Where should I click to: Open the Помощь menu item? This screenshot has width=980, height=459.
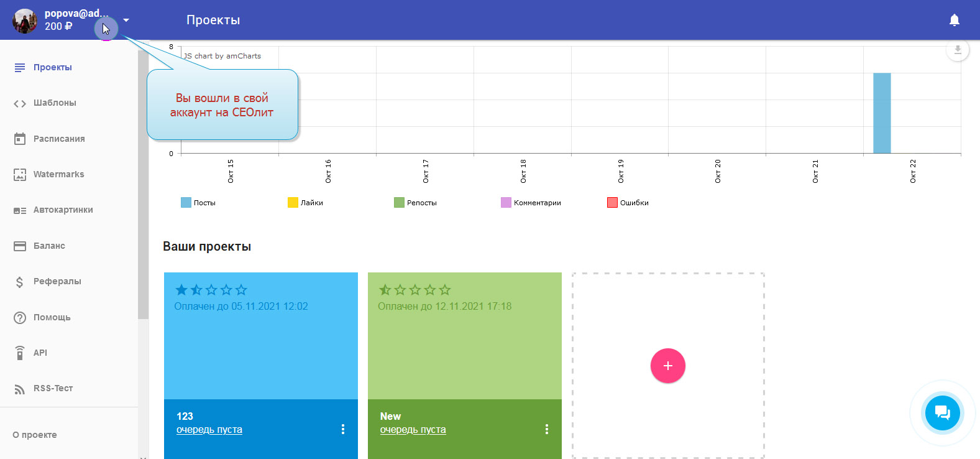click(x=52, y=317)
